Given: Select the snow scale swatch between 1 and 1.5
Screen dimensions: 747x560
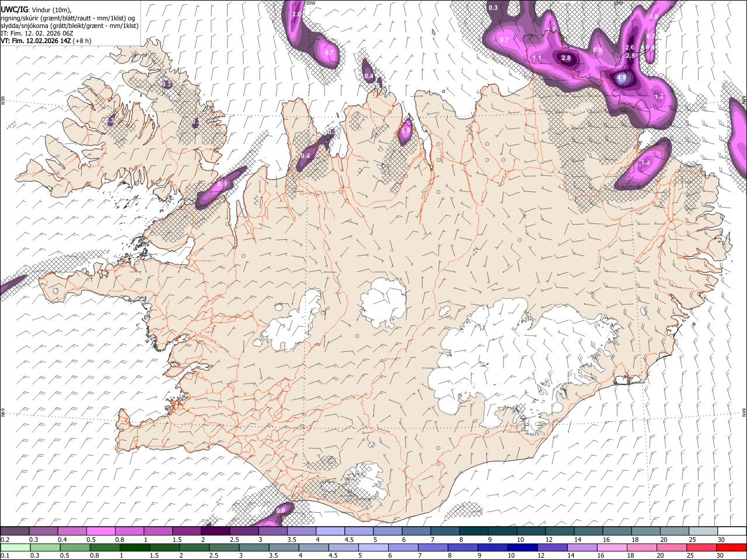Looking at the screenshot, I should pyautogui.click(x=158, y=531).
